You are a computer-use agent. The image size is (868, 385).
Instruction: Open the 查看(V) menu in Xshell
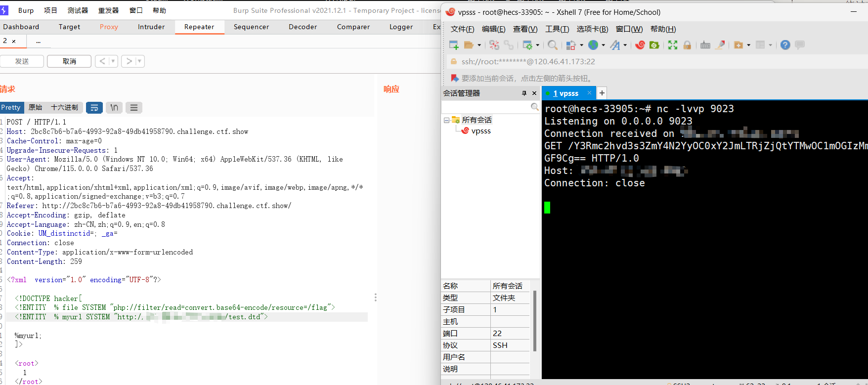pyautogui.click(x=525, y=29)
